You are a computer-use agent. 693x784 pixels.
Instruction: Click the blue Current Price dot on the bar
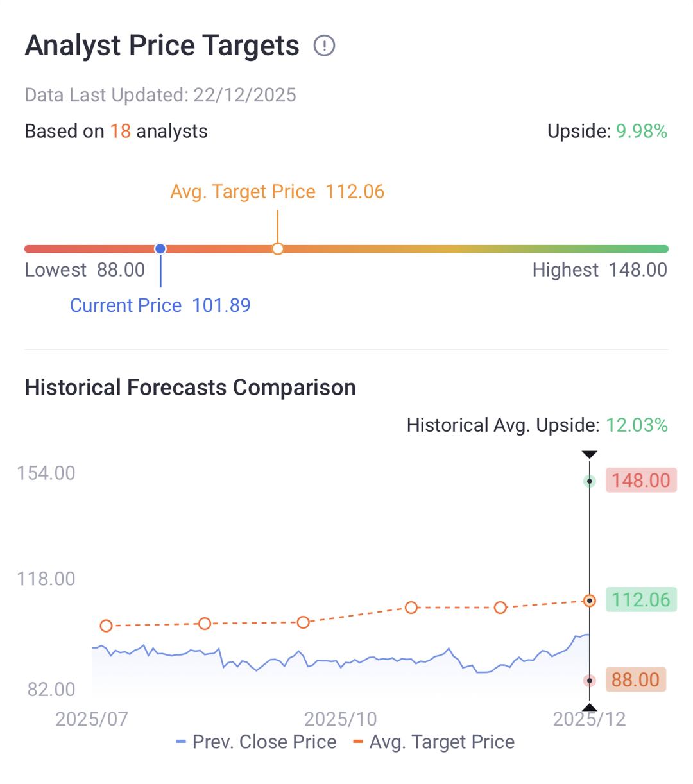pos(160,249)
